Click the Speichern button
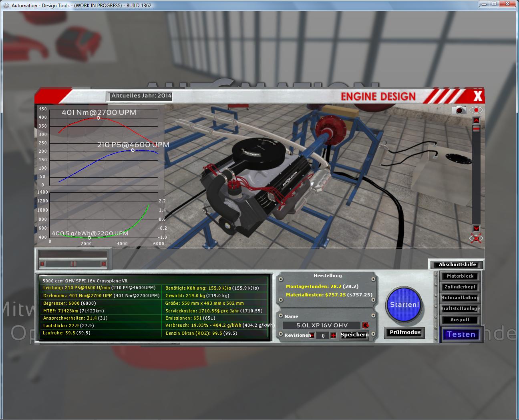This screenshot has height=420, width=519. point(355,335)
